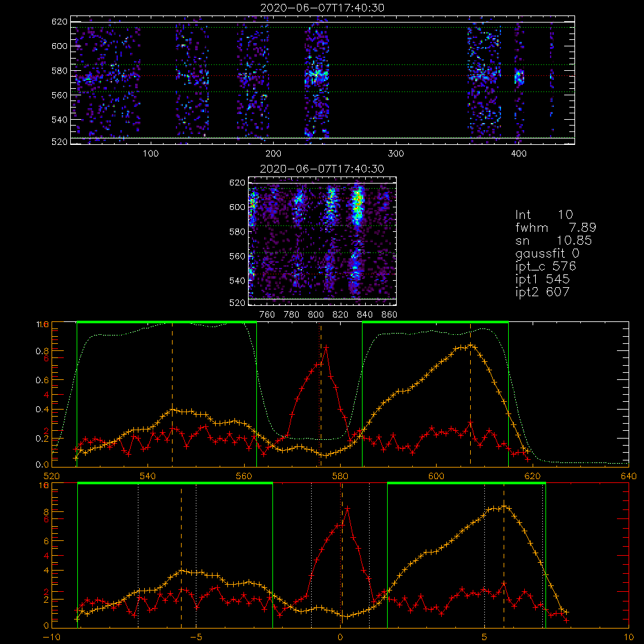Select the 'sn 10.85' readout
This screenshot has width=644, height=644.
pyautogui.click(x=554, y=240)
